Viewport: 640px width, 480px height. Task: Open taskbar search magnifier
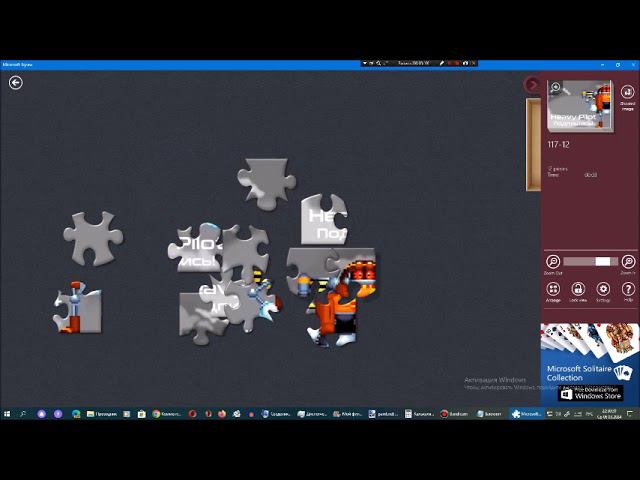[23, 414]
